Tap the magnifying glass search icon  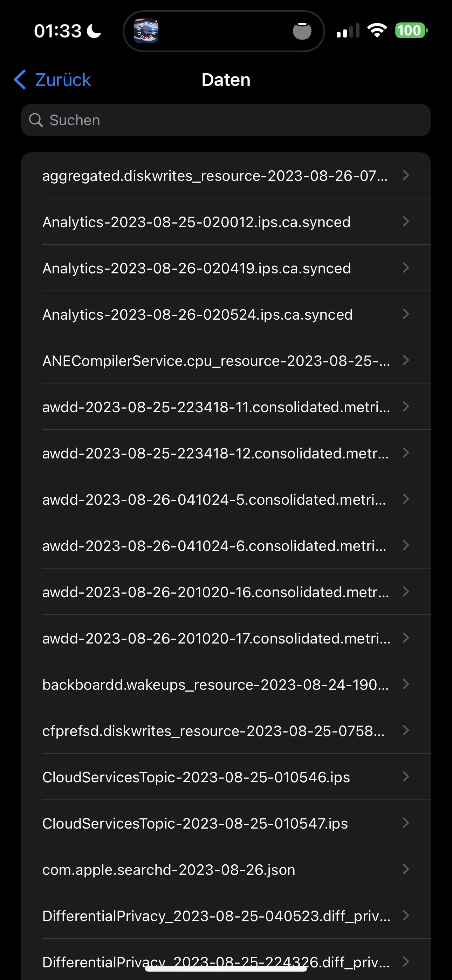pyautogui.click(x=36, y=120)
